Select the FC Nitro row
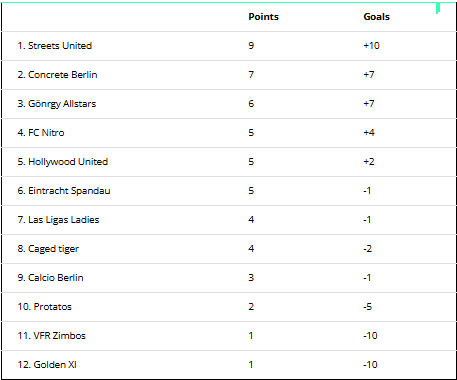Viewport: 457px width, 380px height. coord(229,133)
